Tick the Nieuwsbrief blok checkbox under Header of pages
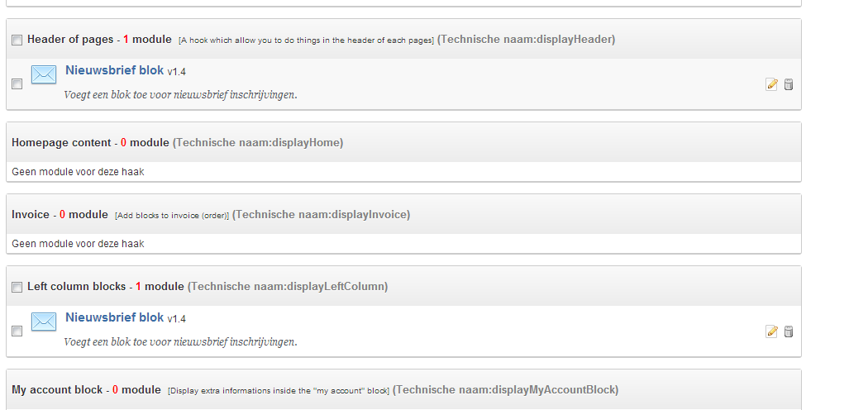Viewport: 868px width, 410px height. pos(17,84)
